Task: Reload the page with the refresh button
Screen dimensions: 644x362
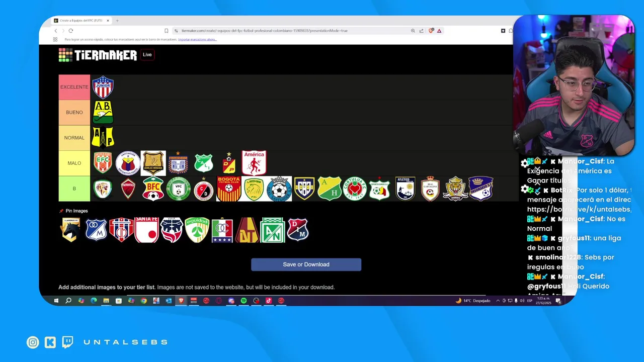Action: [x=71, y=31]
